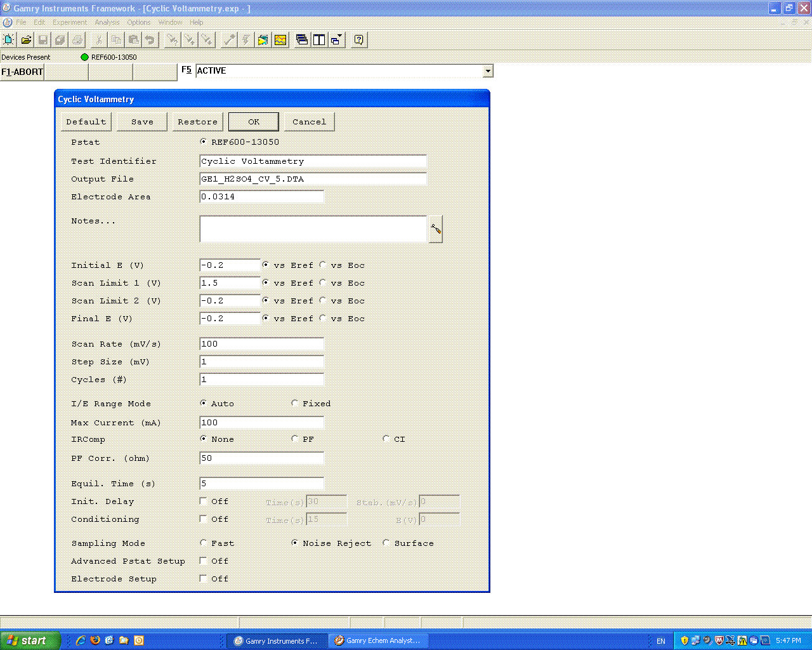Select vs Eref for Scan Limit 1
Image resolution: width=812 pixels, height=650 pixels.
[x=266, y=282]
